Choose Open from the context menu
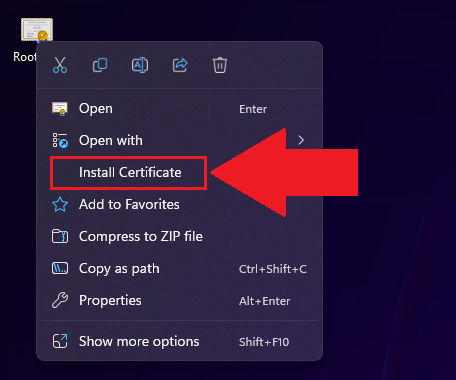This screenshot has width=456, height=380. [x=180, y=109]
